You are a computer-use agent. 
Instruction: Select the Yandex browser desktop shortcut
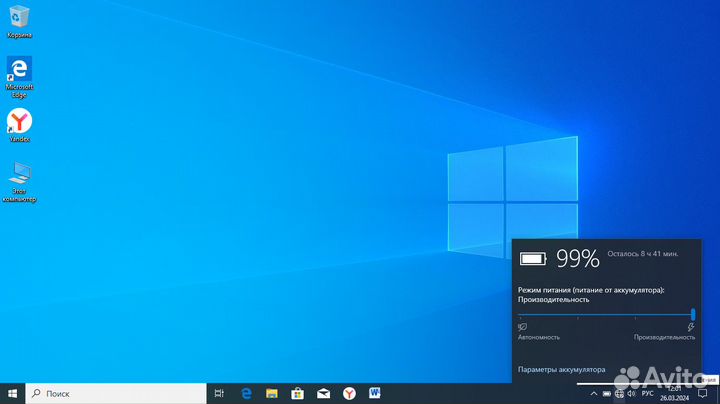[19, 125]
